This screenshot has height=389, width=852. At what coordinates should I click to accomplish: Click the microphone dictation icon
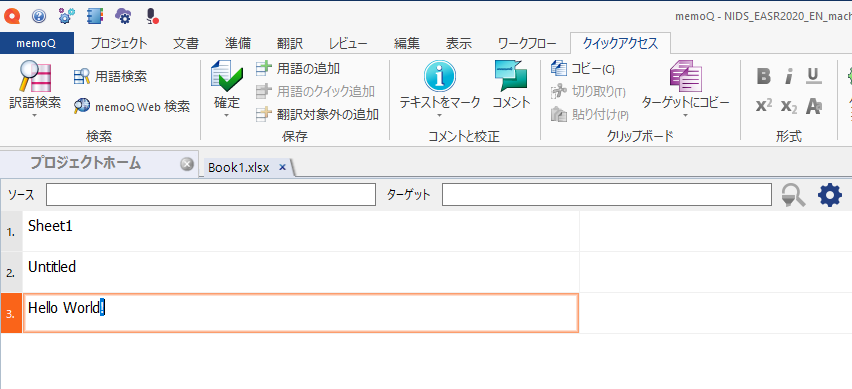152,16
